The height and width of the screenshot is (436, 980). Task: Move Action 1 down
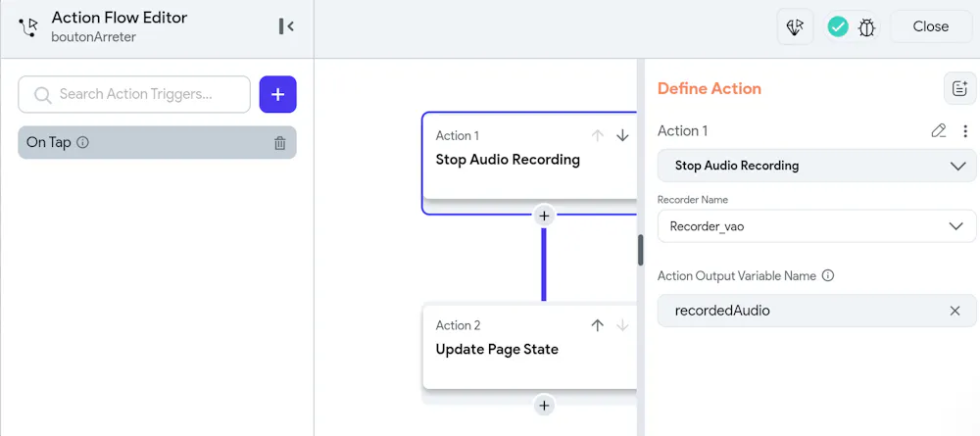[x=622, y=135]
